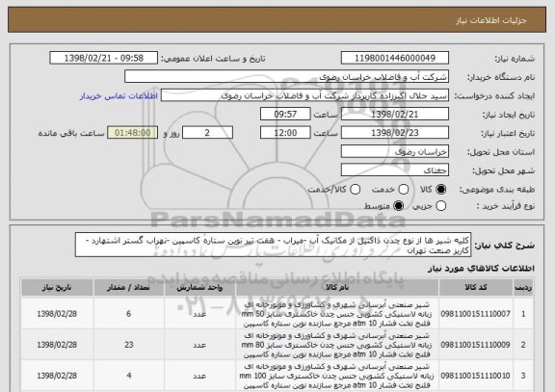
Task: Click the 100 mm valve product name
Action: point(336,376)
